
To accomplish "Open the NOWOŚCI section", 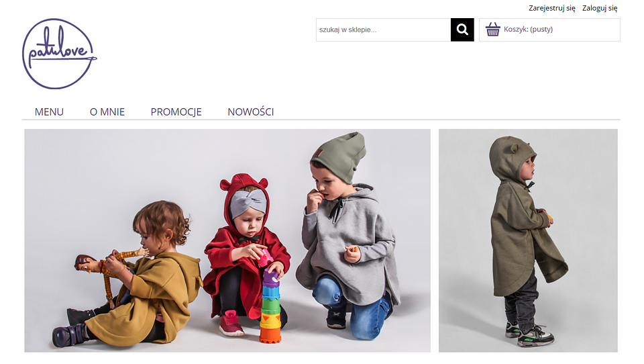I will click(250, 112).
